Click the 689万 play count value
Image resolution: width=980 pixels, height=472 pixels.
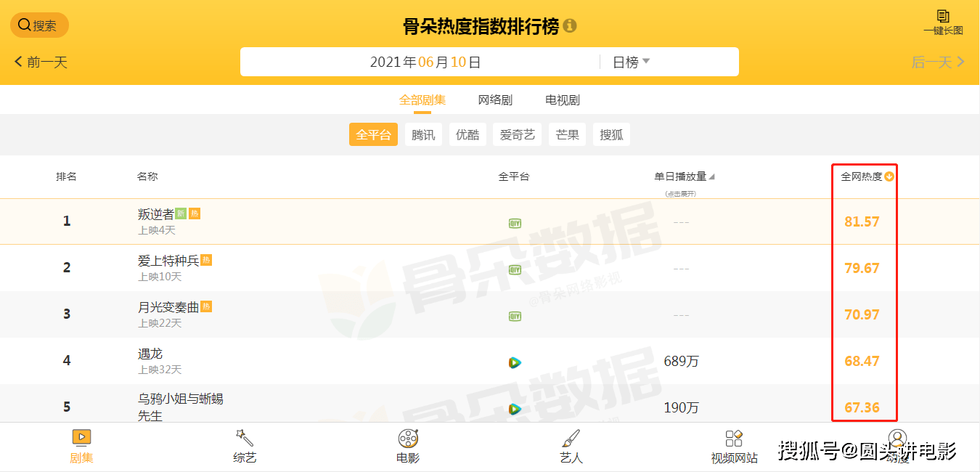(x=681, y=361)
